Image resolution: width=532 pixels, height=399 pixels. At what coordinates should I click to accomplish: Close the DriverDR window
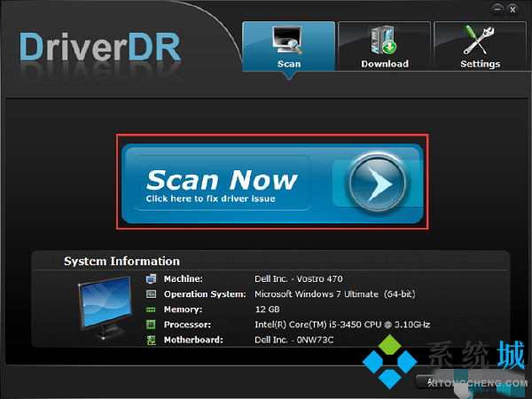[x=512, y=10]
